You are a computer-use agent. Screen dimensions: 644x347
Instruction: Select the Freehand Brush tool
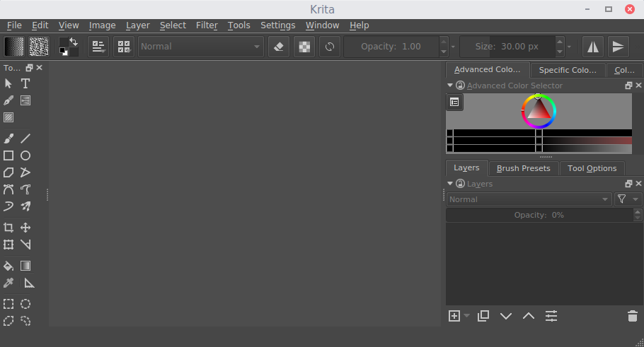coord(8,139)
